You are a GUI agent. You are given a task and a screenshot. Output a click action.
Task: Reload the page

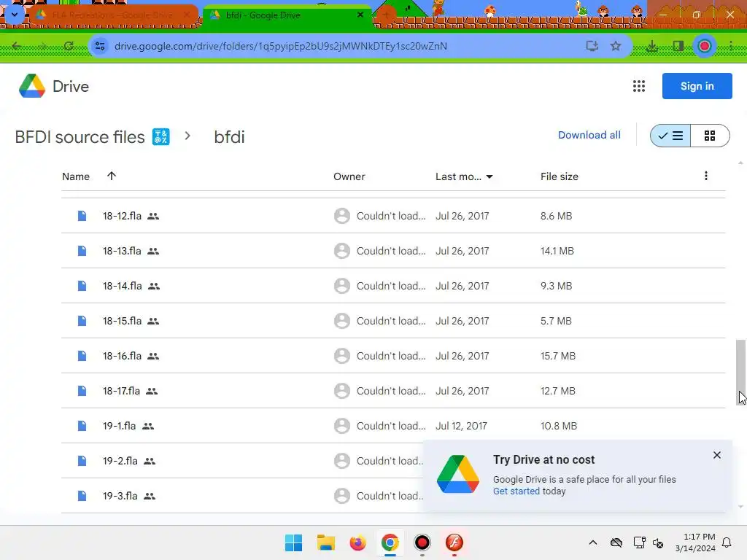[69, 46]
